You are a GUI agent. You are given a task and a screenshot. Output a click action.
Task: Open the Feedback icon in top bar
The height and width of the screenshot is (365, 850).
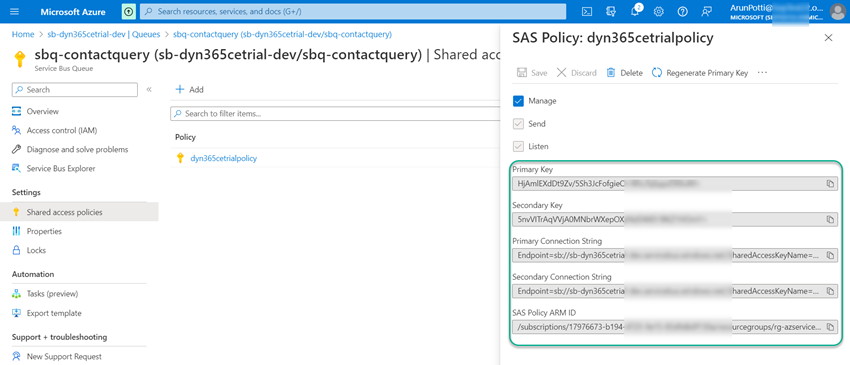tap(706, 11)
